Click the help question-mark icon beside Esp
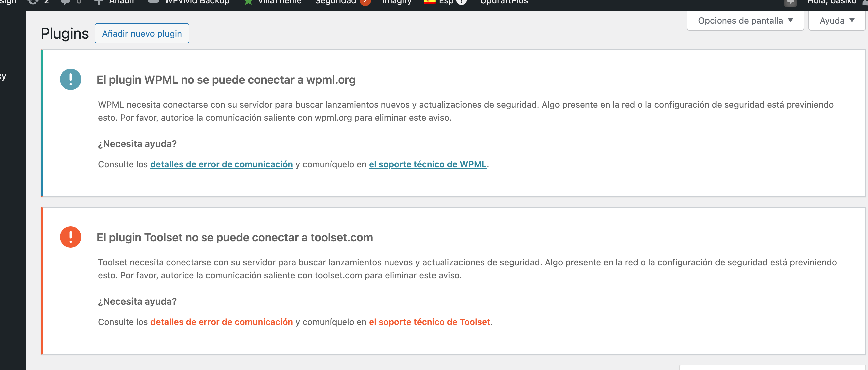Screen dimensions: 868x370 (x=462, y=2)
